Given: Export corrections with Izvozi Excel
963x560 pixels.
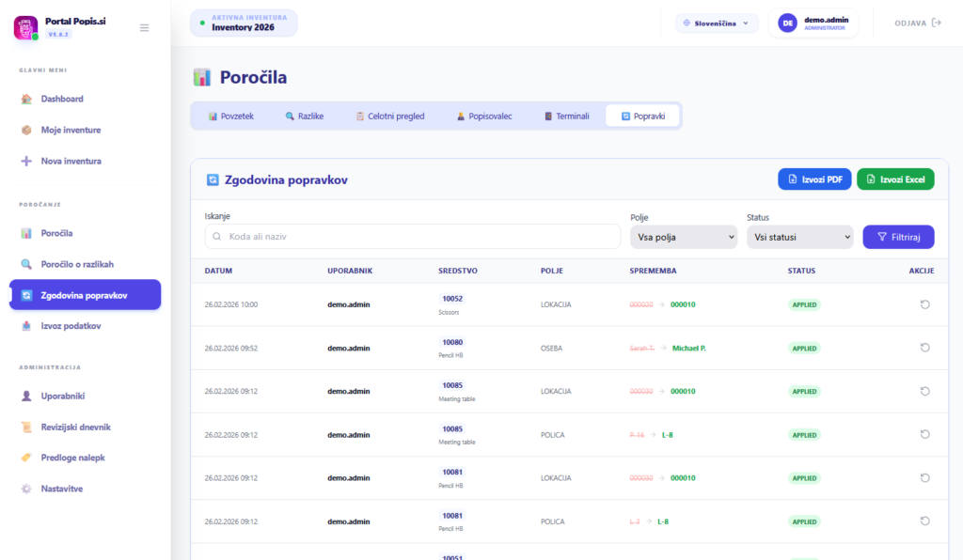Looking at the screenshot, I should 894,179.
